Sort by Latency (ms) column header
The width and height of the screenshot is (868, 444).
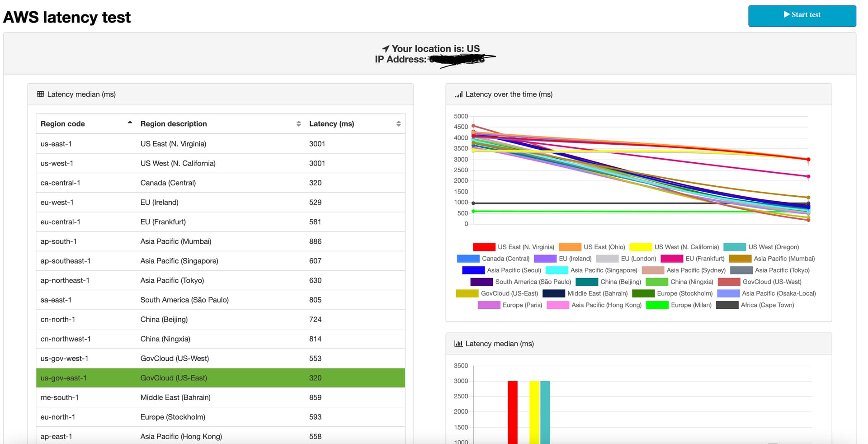click(x=355, y=124)
